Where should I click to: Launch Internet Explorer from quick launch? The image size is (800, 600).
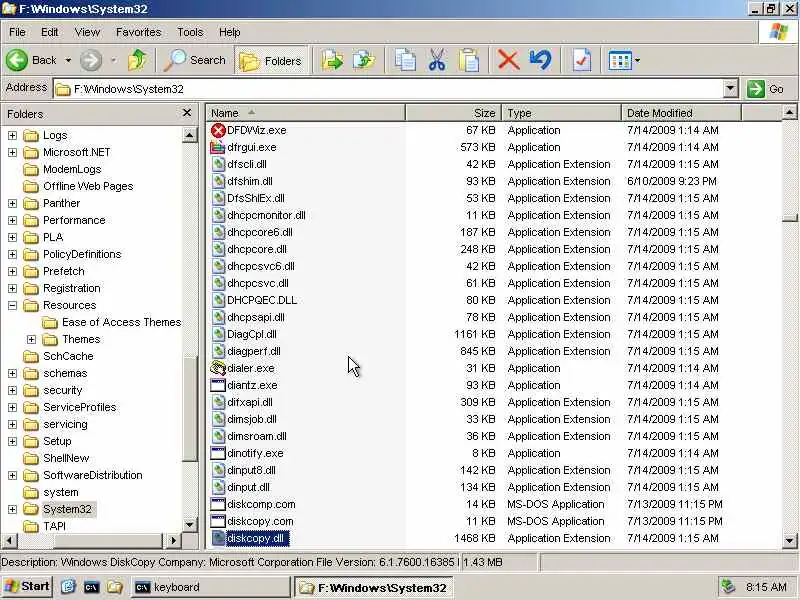coord(68,587)
